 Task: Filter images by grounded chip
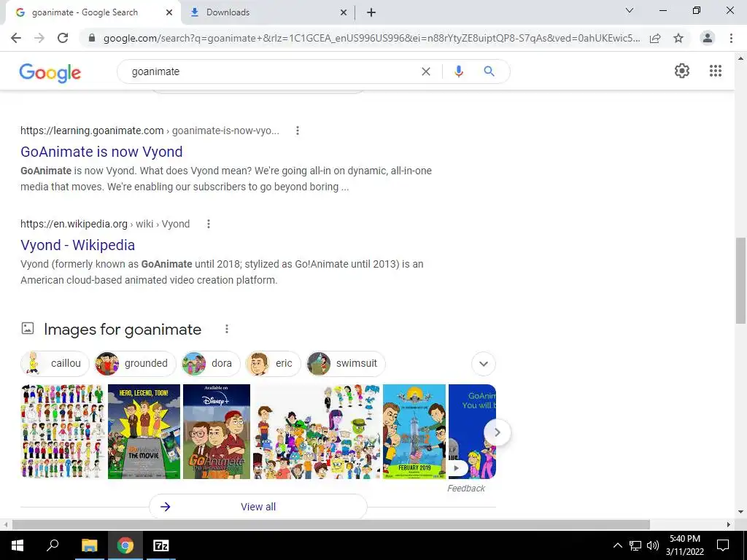pyautogui.click(x=135, y=363)
